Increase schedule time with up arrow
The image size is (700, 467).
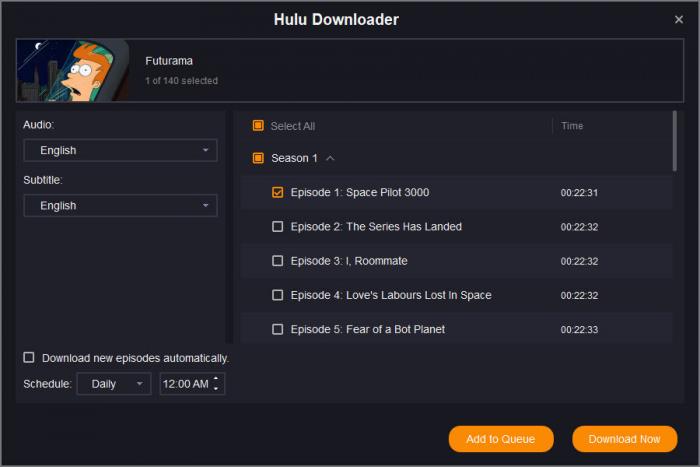click(x=216, y=379)
